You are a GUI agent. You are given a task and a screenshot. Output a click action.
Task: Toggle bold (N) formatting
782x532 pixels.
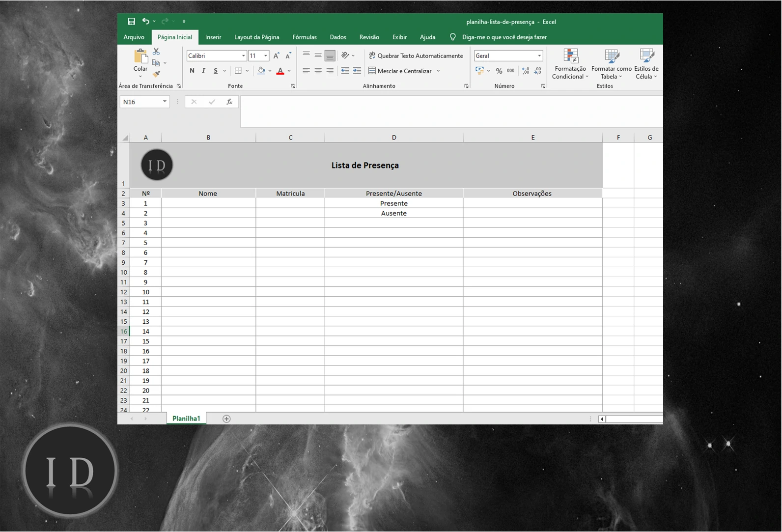pyautogui.click(x=192, y=71)
